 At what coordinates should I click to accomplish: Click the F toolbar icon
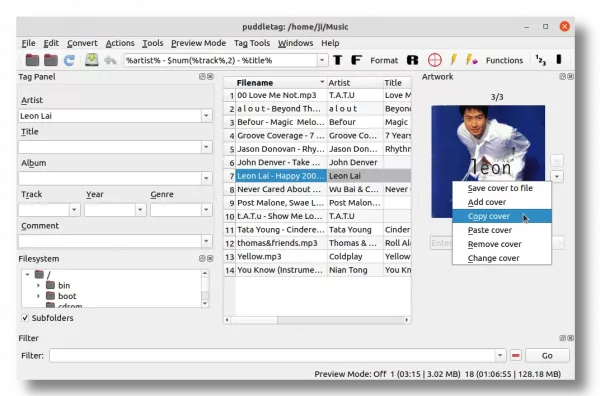click(x=356, y=60)
